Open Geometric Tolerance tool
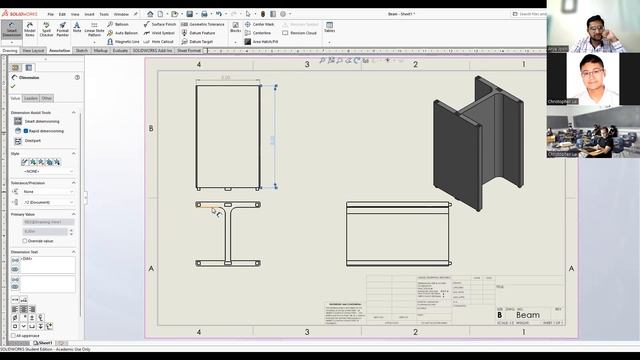The height and width of the screenshot is (360, 640). tap(203, 24)
